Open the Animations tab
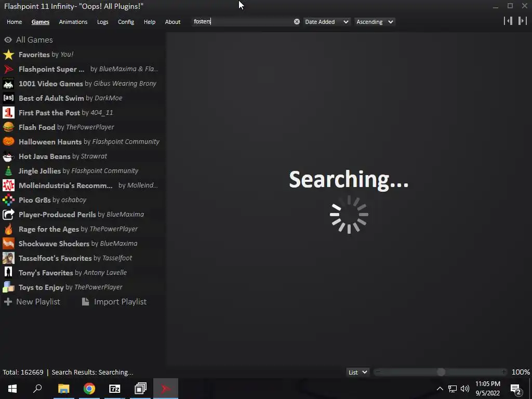This screenshot has width=532, height=399. (x=73, y=22)
